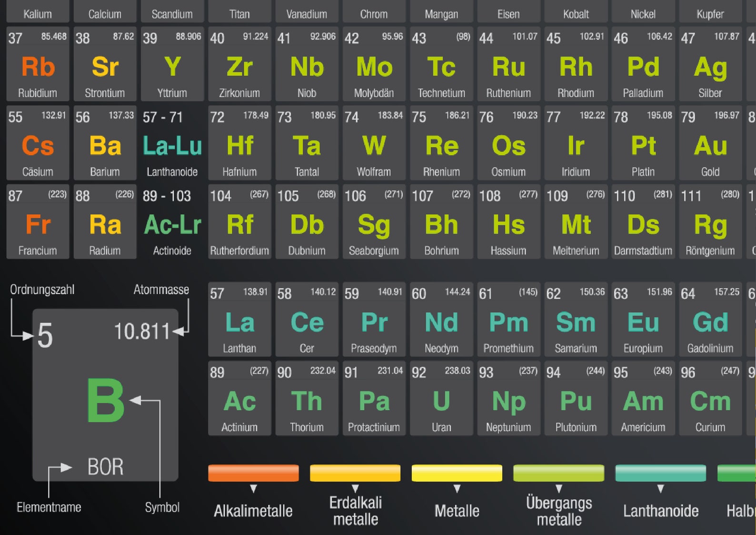This screenshot has height=535, width=756.
Task: Select the Rhodium (Rh) element tile
Action: (x=576, y=64)
